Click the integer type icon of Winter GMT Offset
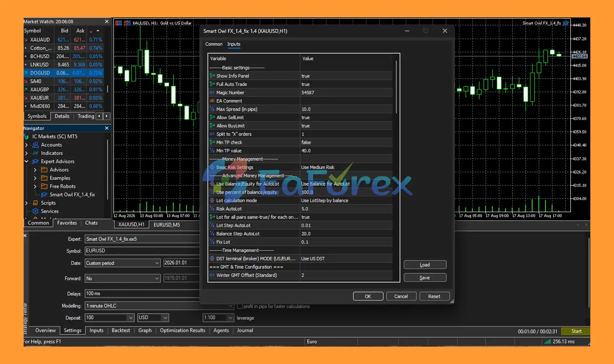614x364 pixels. point(212,275)
